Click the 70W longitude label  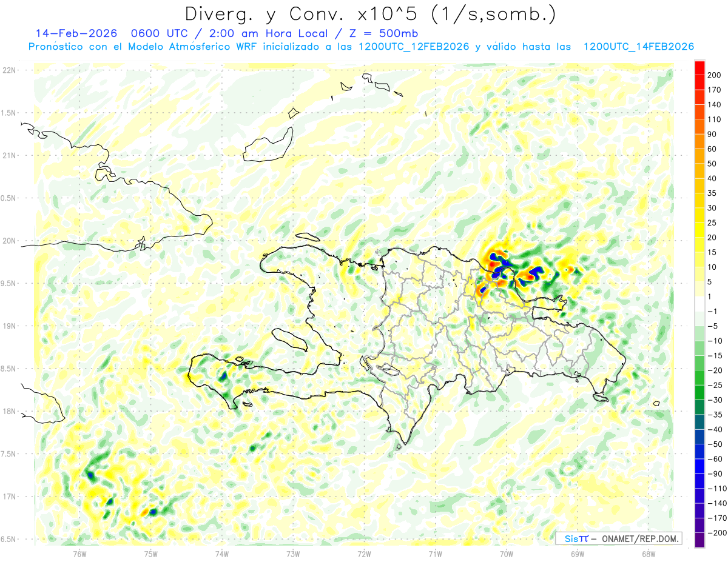coord(507,554)
